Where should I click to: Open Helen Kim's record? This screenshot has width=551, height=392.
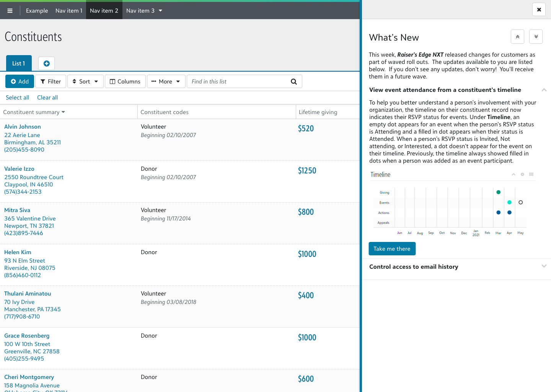tap(18, 252)
